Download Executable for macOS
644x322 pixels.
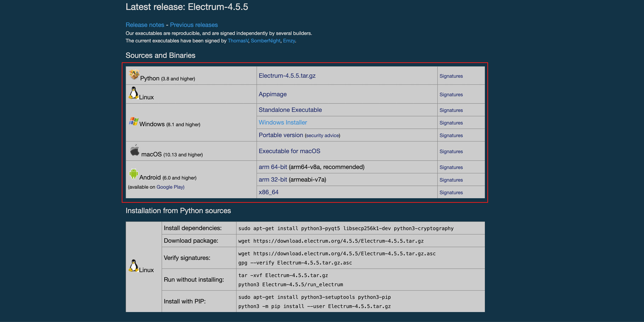[x=289, y=151]
